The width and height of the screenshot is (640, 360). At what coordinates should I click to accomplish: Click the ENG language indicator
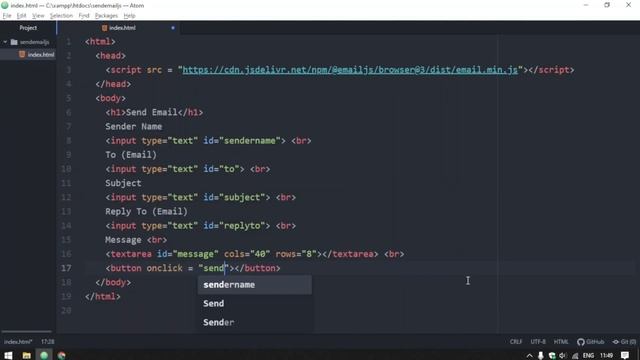coord(588,356)
